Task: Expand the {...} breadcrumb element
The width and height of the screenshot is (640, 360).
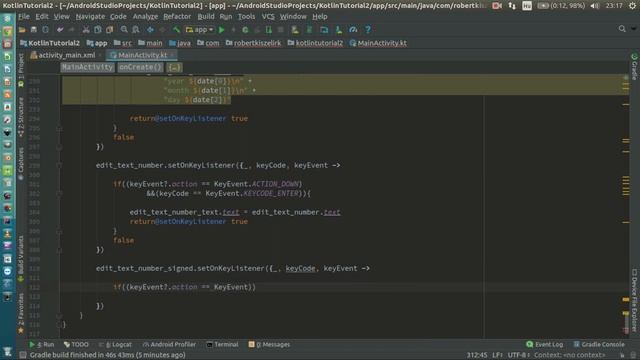Action: click(174, 67)
